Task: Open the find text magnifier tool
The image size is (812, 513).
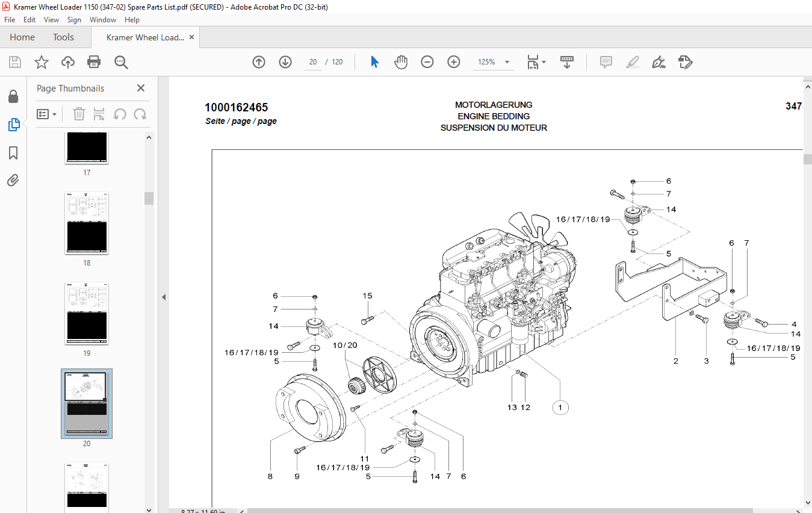Action: tap(121, 62)
